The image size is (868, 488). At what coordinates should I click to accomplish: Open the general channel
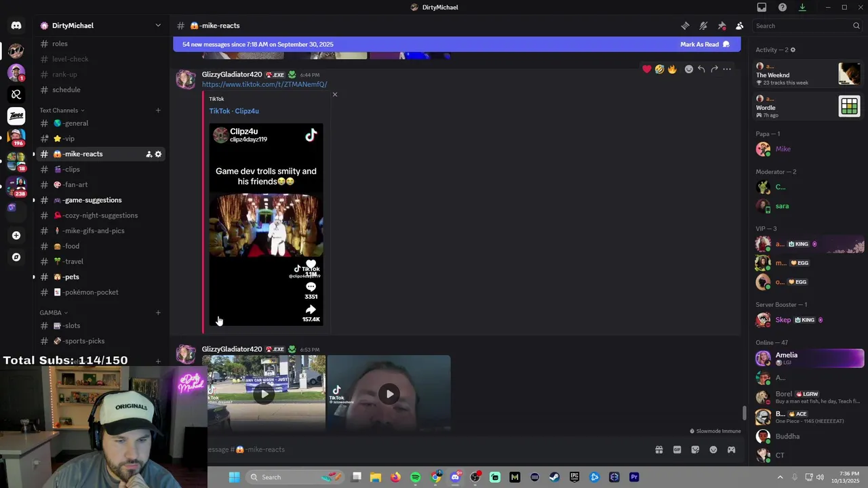click(100, 123)
